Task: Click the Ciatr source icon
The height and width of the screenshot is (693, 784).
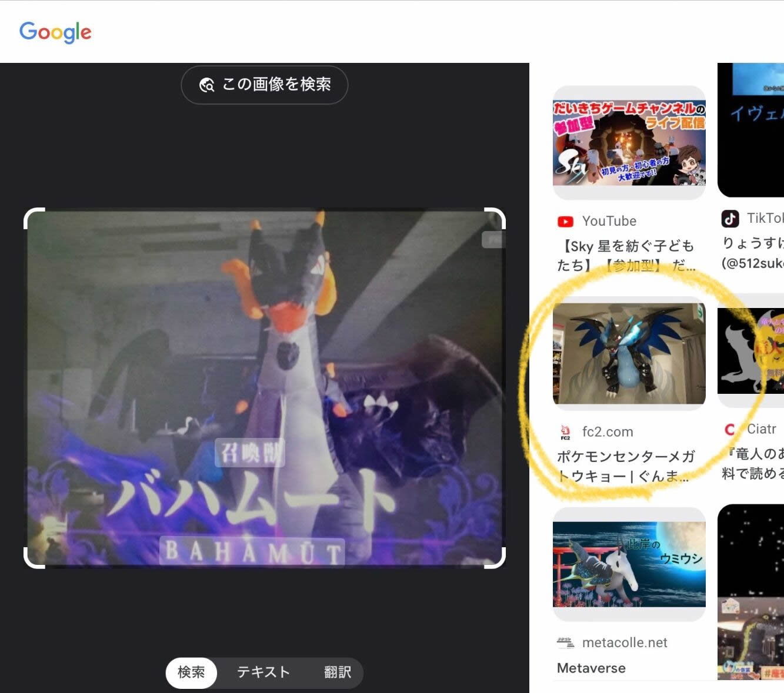Action: click(730, 430)
